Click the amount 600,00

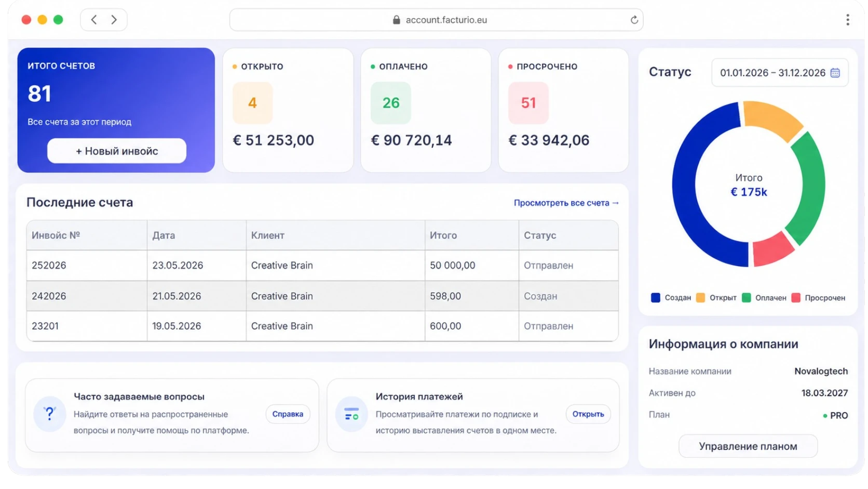(445, 326)
